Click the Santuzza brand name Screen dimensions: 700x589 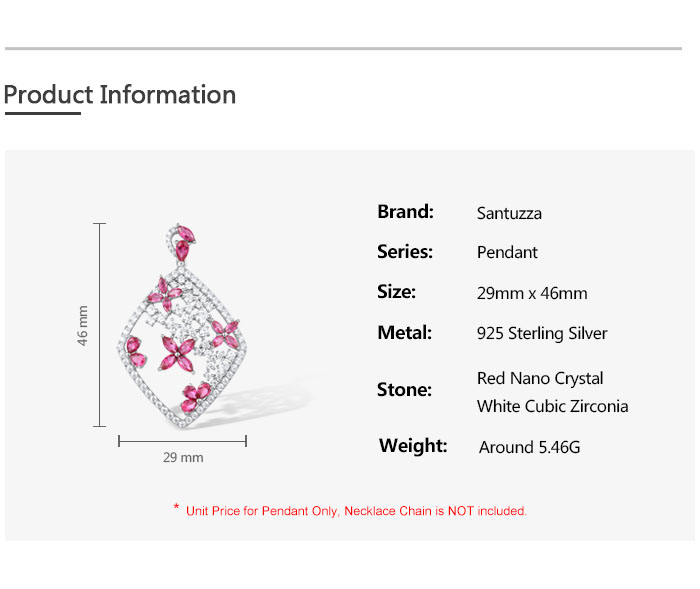tap(509, 213)
